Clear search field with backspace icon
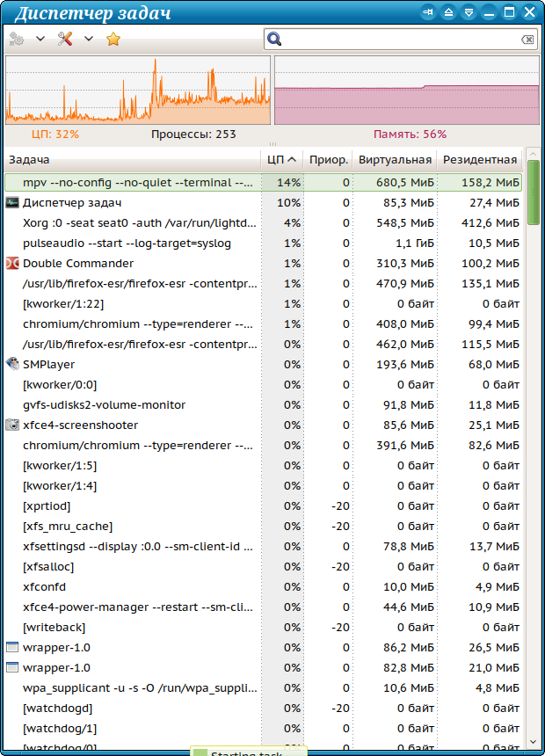The image size is (545, 756). tap(527, 40)
